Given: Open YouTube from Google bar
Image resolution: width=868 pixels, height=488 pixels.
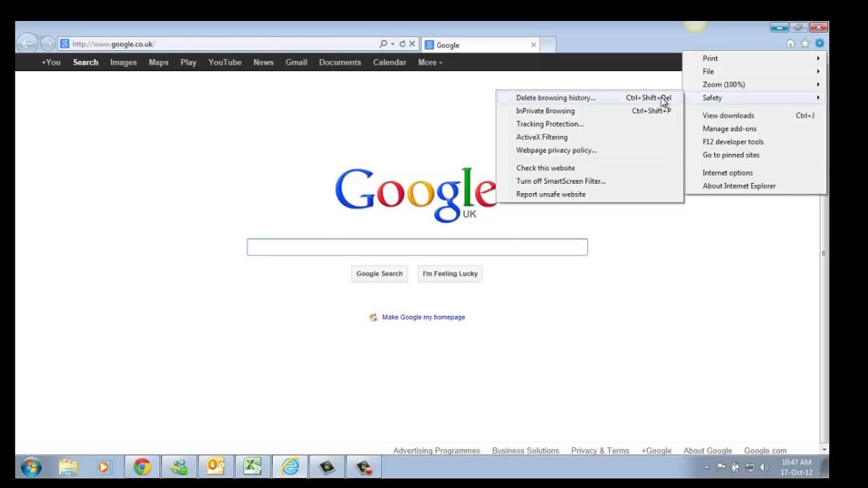Looking at the screenshot, I should (x=225, y=62).
